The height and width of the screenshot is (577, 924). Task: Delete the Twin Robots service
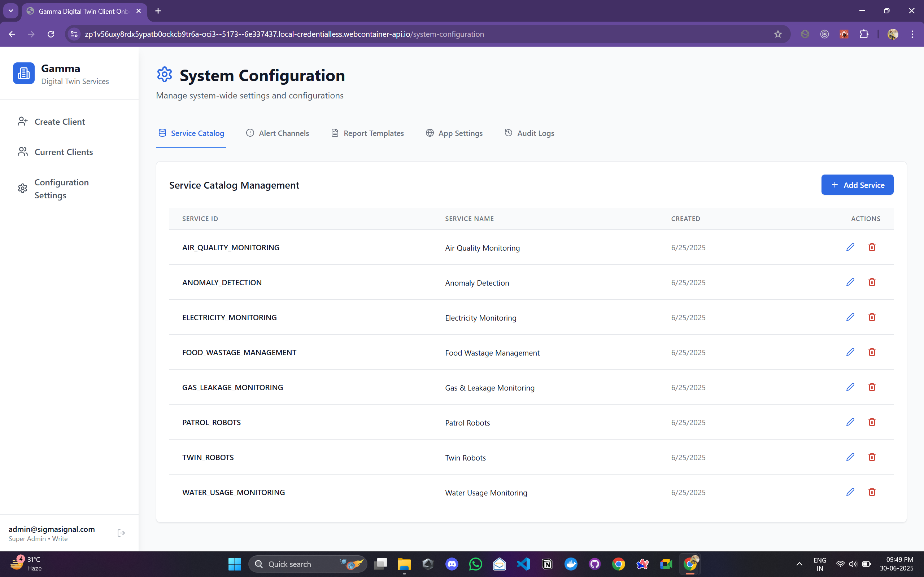point(872,457)
